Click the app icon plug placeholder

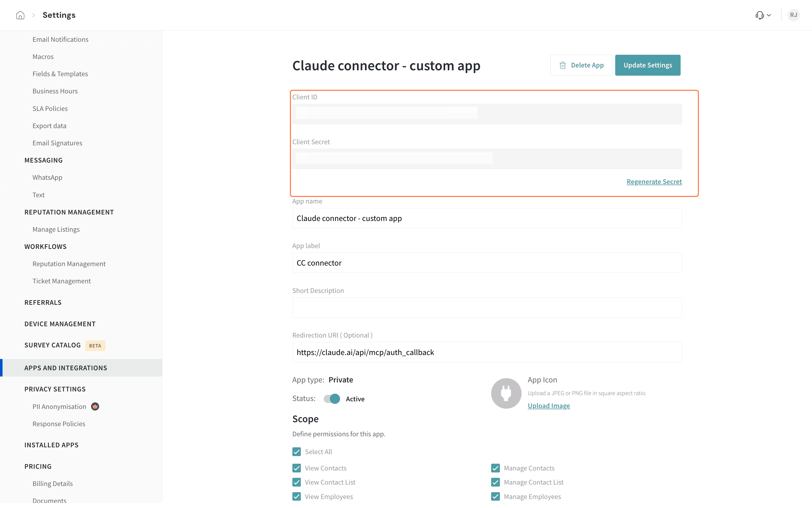506,393
